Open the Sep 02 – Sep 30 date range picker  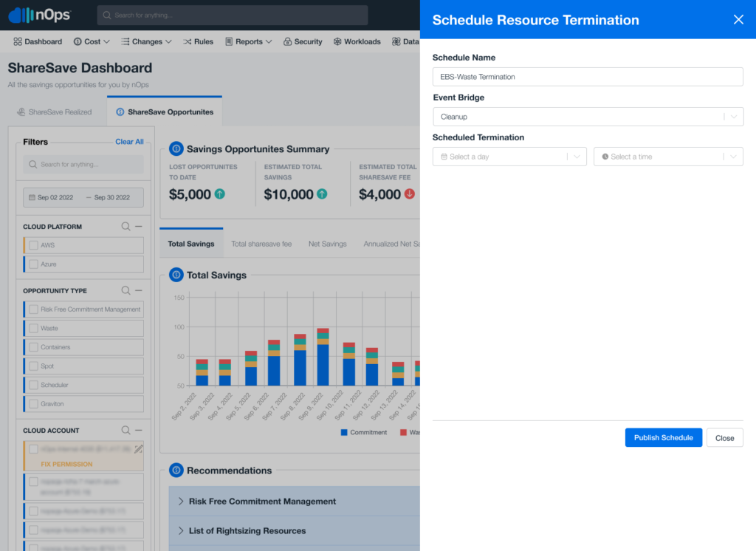83,197
